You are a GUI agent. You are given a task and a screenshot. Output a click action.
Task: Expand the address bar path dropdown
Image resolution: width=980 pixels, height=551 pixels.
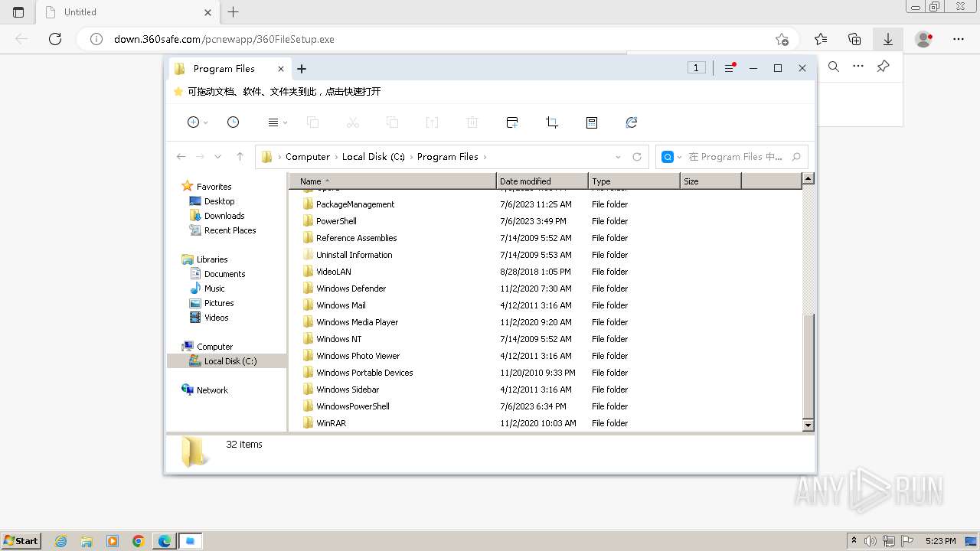coord(619,157)
